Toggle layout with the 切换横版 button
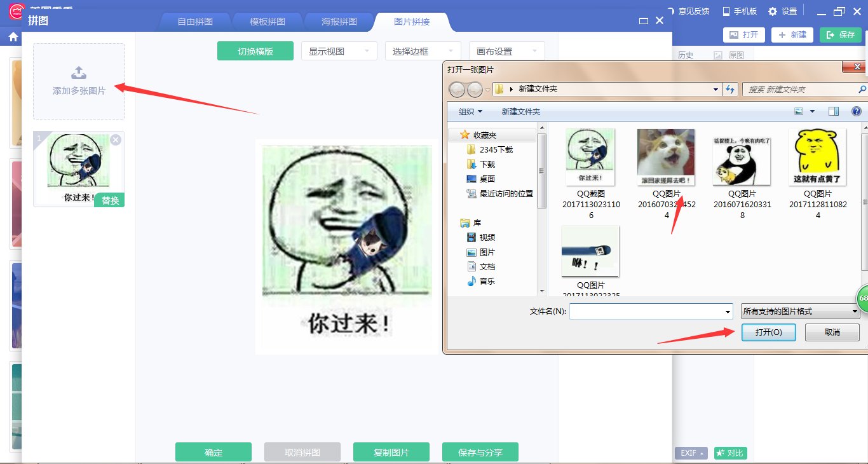Viewport: 868px width, 464px height. click(x=255, y=50)
